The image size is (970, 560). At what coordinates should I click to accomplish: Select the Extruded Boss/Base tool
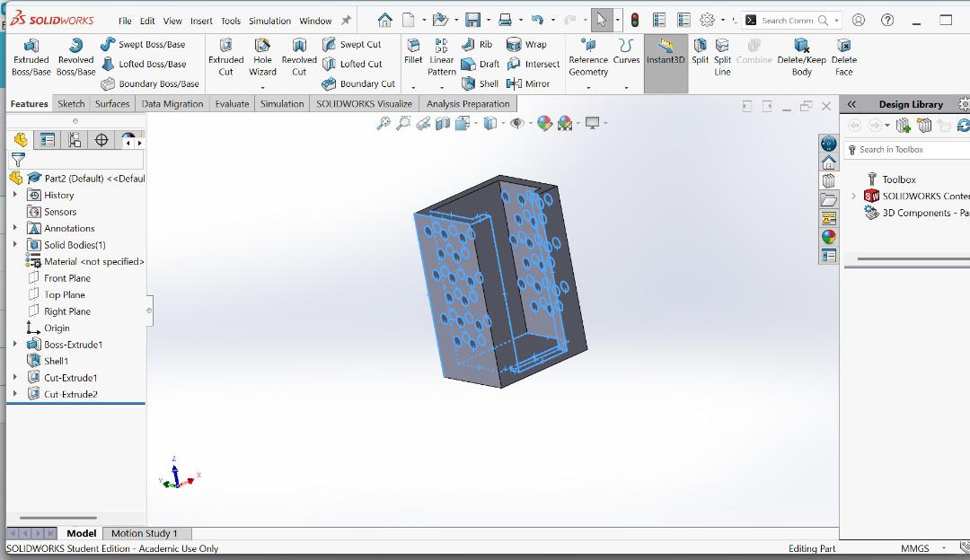[31, 57]
